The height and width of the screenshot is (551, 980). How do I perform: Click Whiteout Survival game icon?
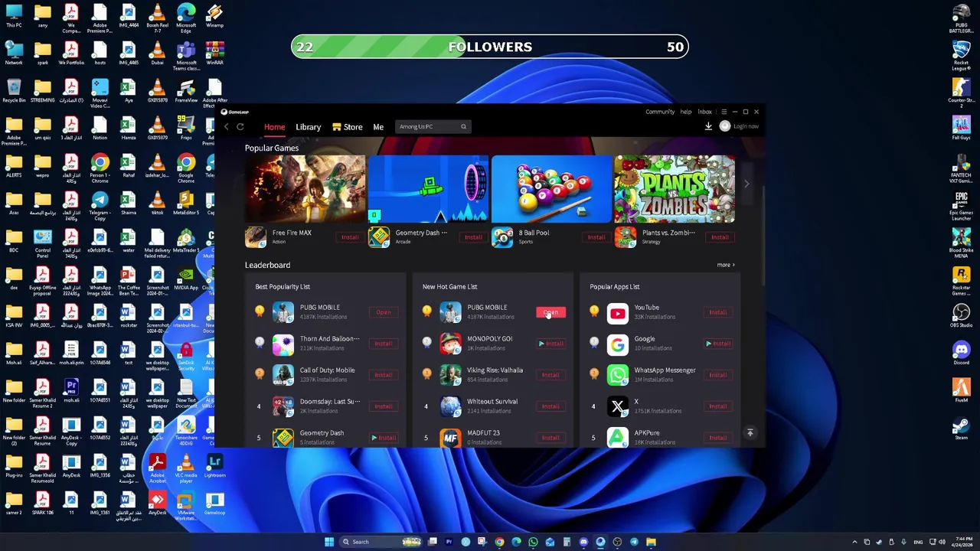pos(450,406)
